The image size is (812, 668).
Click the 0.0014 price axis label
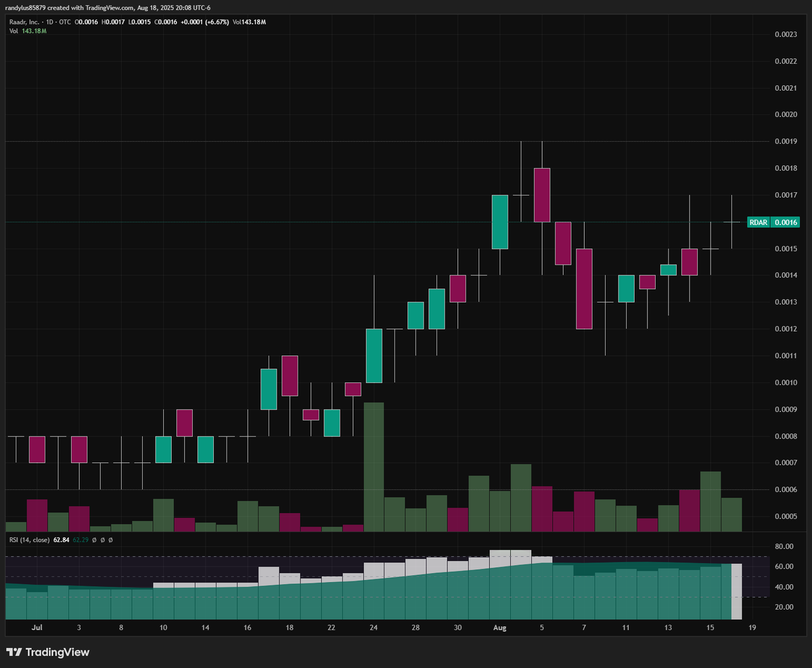point(785,275)
